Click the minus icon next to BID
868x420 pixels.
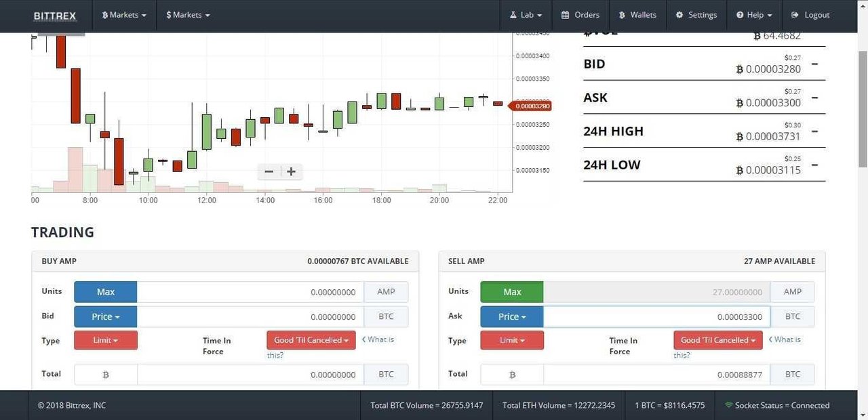click(814, 64)
